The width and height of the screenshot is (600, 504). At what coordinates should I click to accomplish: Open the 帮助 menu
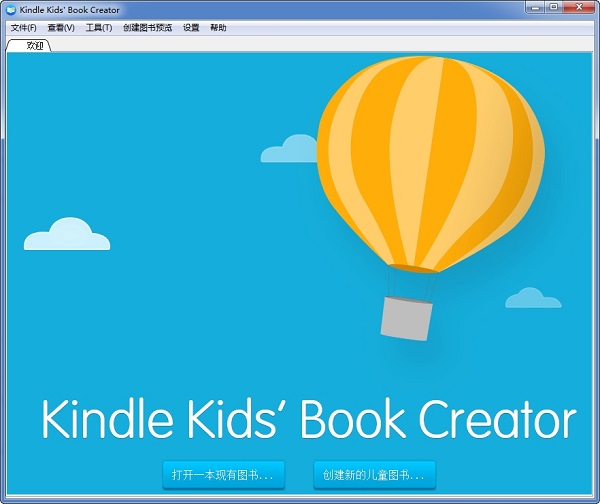point(218,28)
